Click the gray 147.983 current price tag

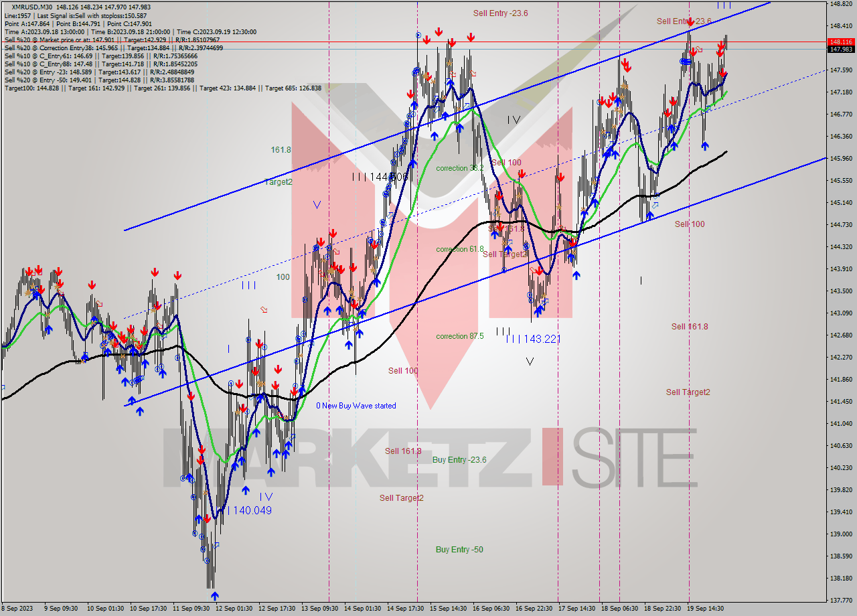coord(841,49)
